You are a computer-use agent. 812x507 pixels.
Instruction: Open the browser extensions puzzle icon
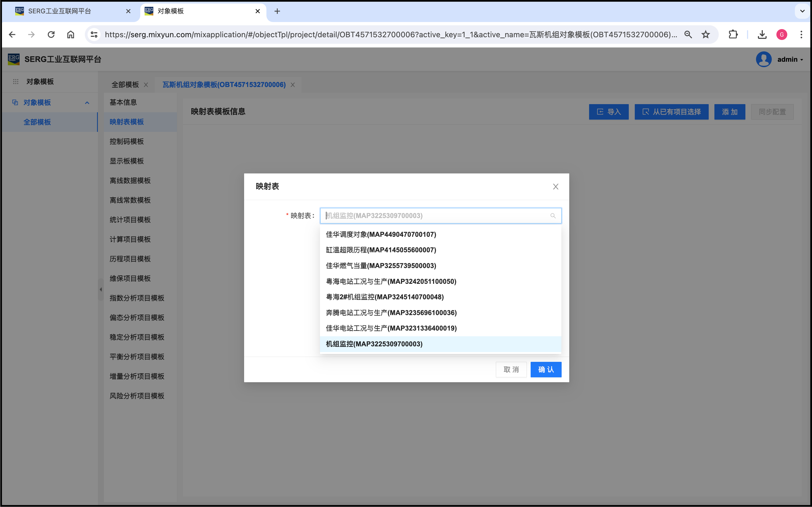[x=733, y=35]
